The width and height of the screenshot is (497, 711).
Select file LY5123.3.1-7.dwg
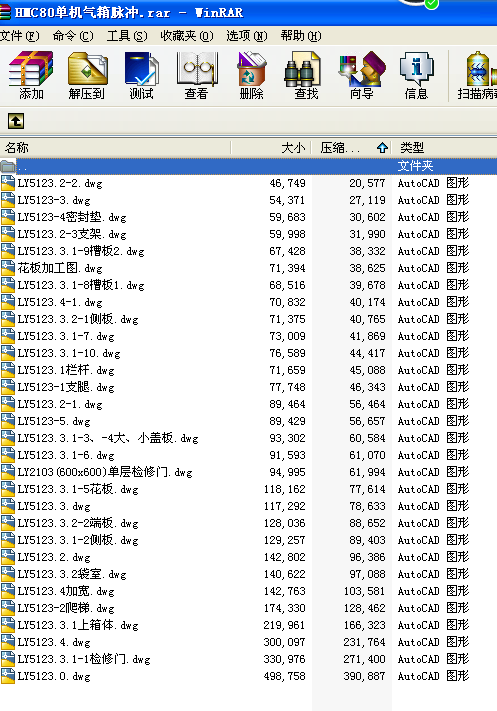pyautogui.click(x=66, y=336)
